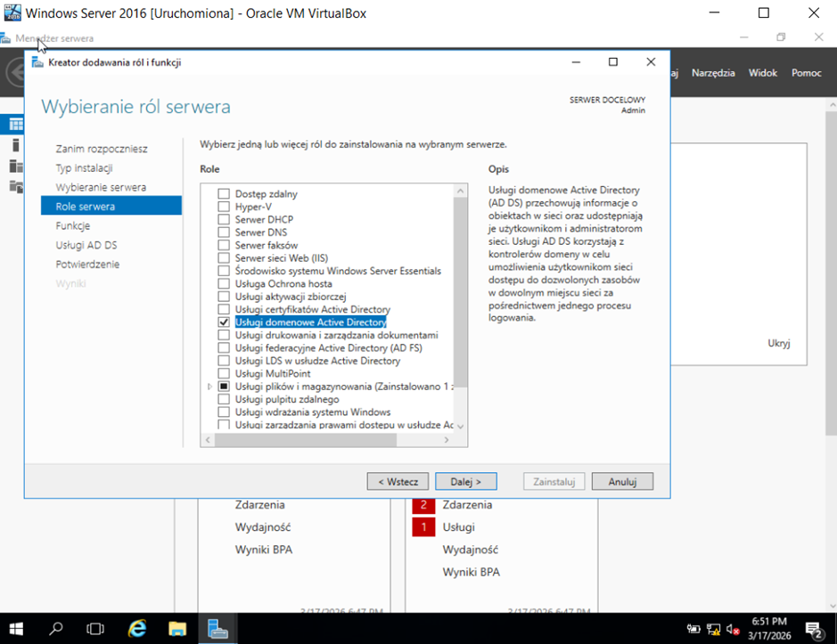Image resolution: width=837 pixels, height=644 pixels.
Task: Go to the Typ instalacji wizard step
Action: tap(84, 168)
